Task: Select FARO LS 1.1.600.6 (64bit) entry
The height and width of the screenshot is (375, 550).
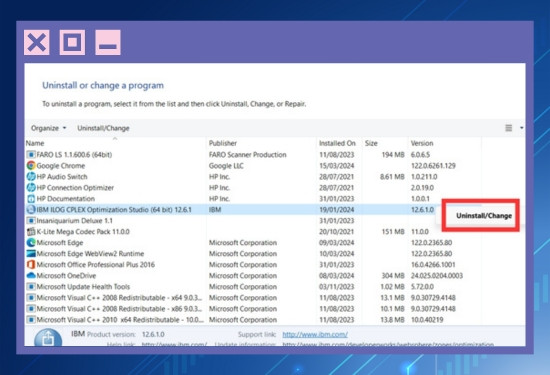Action: (x=74, y=154)
